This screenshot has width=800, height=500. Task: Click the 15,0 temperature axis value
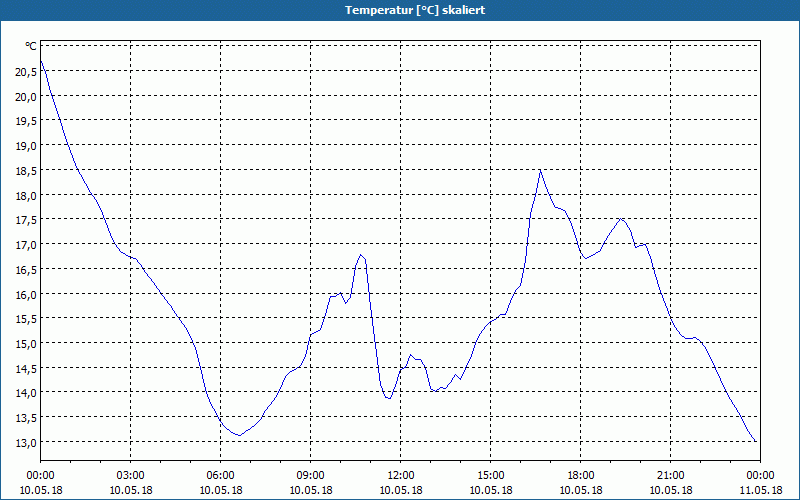pyautogui.click(x=26, y=344)
